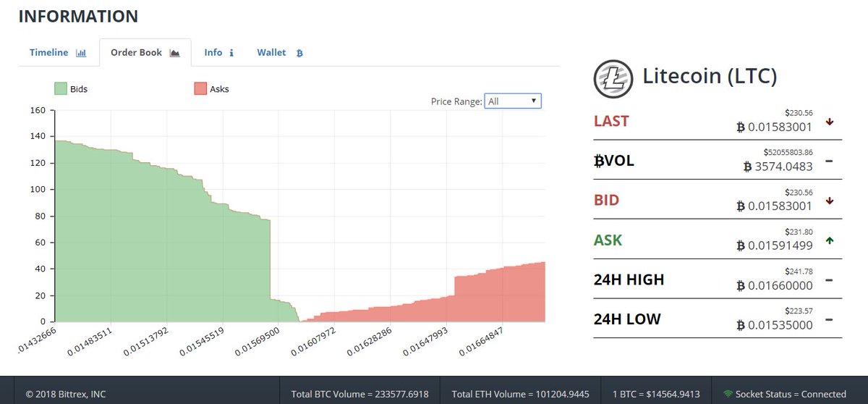868x404 pixels.
Task: Click the $52055803.86 volume value
Action: point(788,153)
